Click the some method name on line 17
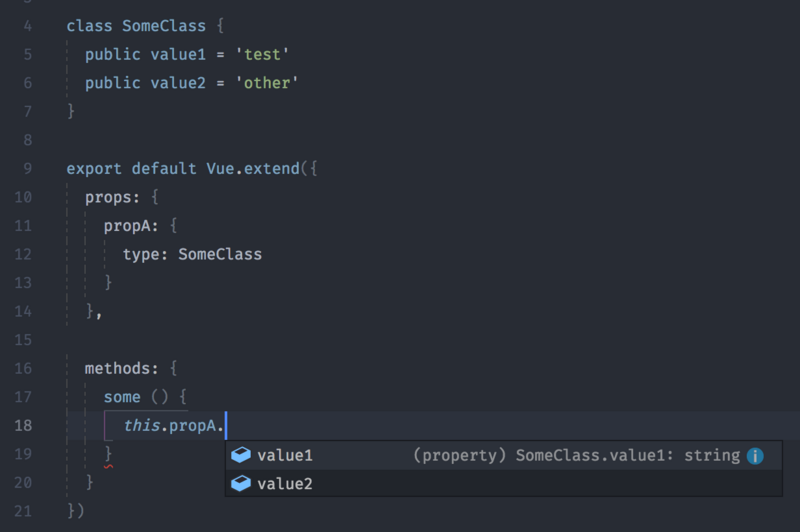This screenshot has width=800, height=532. tap(122, 398)
